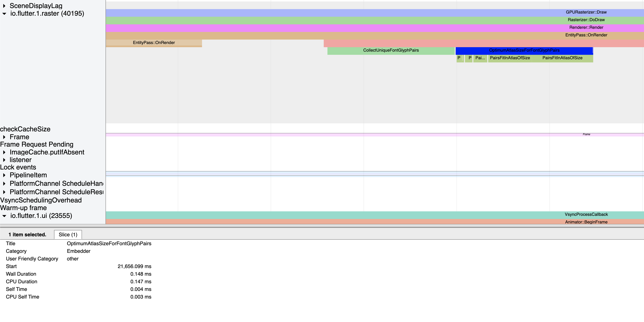Expand the SceneDisplayLag row
Image resolution: width=644 pixels, height=322 pixels.
coord(4,6)
